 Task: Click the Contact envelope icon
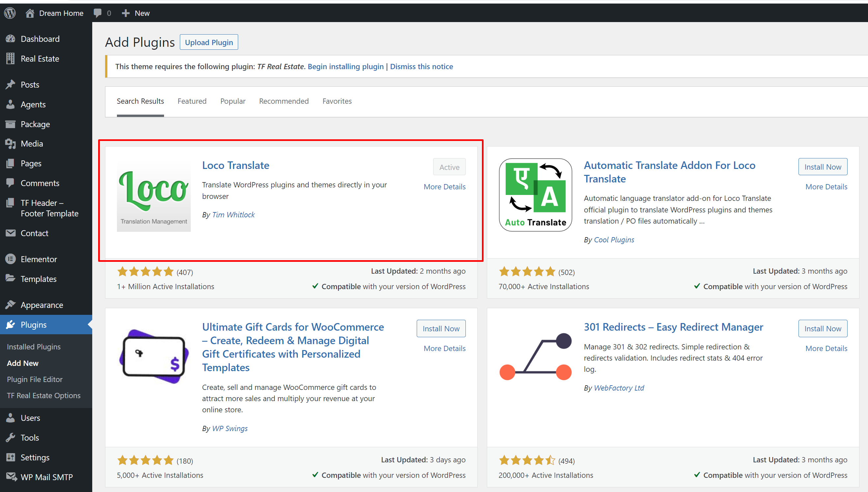[11, 233]
